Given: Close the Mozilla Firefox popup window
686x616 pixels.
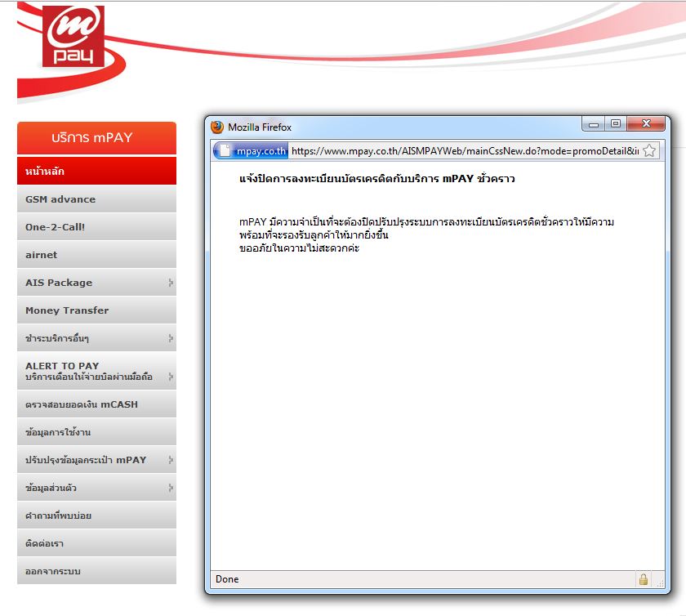Looking at the screenshot, I should coord(646,124).
